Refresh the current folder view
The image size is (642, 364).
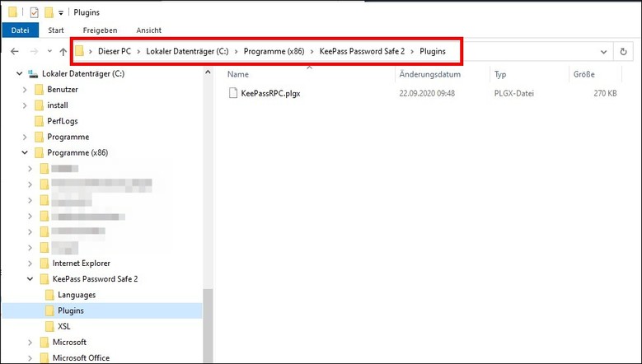[x=623, y=52]
